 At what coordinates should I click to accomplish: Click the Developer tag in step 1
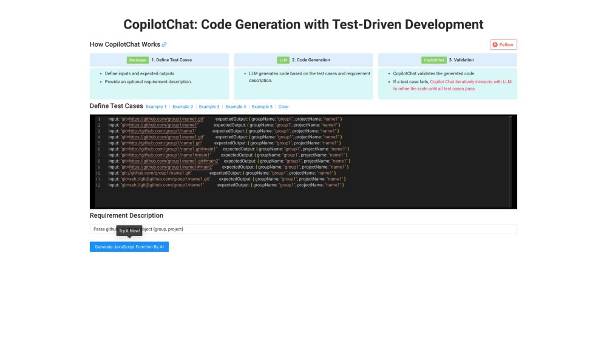click(138, 60)
